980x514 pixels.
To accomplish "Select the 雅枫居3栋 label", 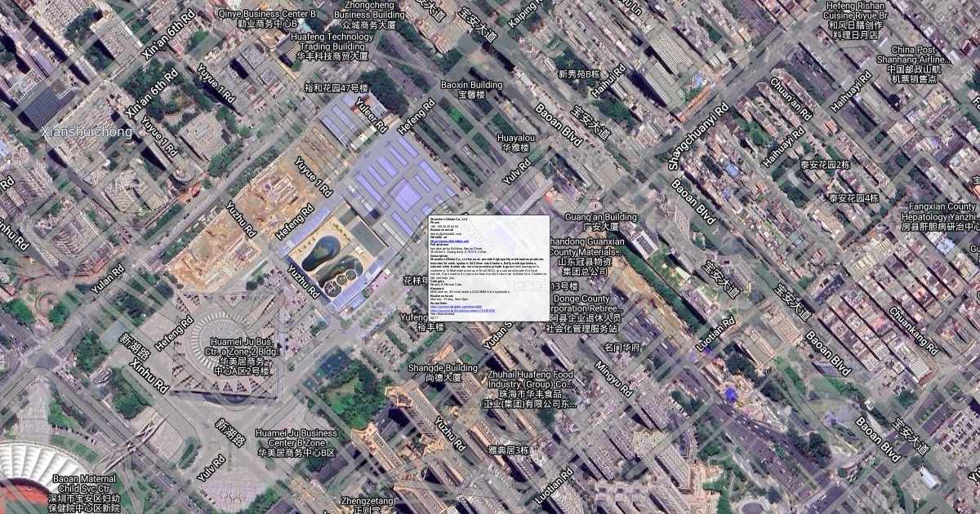I will pyautogui.click(x=509, y=450).
